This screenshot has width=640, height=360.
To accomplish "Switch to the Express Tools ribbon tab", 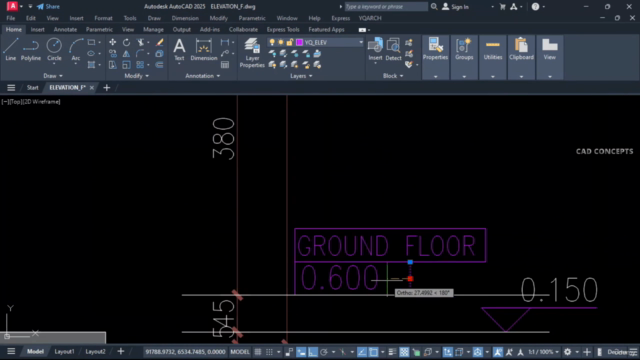I will click(x=283, y=30).
